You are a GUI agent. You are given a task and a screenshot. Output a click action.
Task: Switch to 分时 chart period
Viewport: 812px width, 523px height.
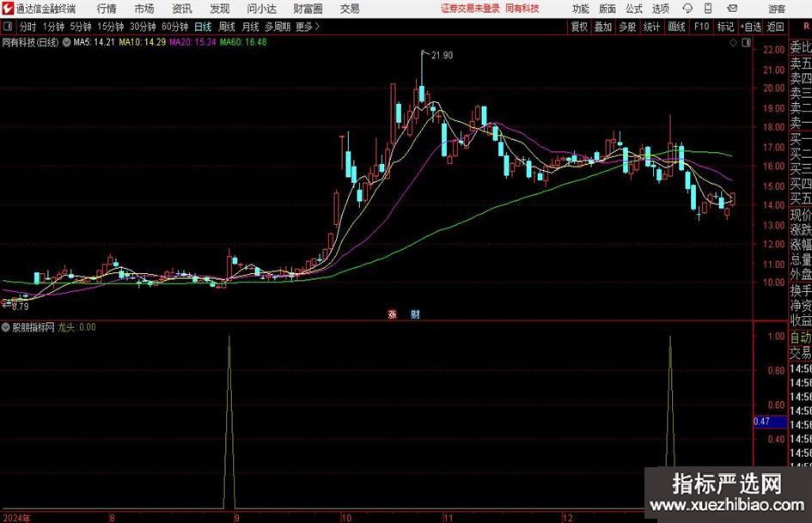click(x=27, y=27)
